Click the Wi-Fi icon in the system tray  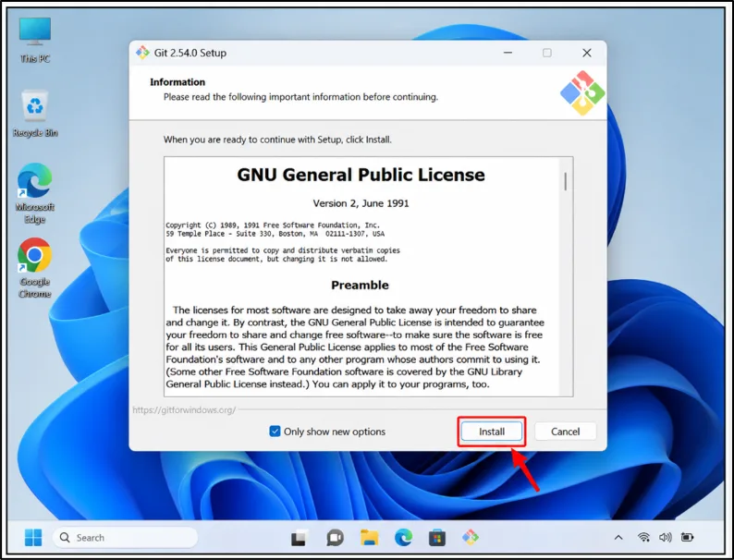click(644, 537)
